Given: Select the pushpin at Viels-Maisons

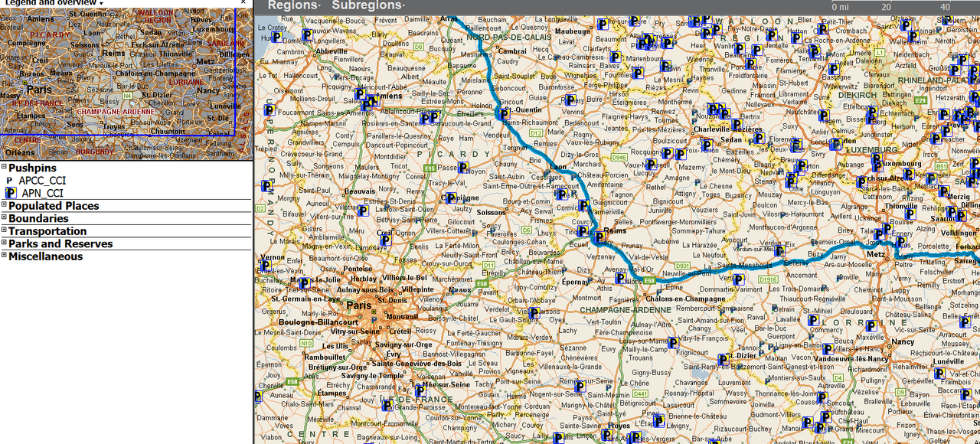Looking at the screenshot, I should click(535, 313).
